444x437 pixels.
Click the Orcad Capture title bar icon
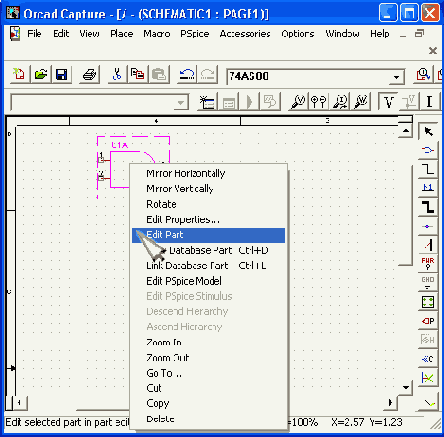(13, 13)
